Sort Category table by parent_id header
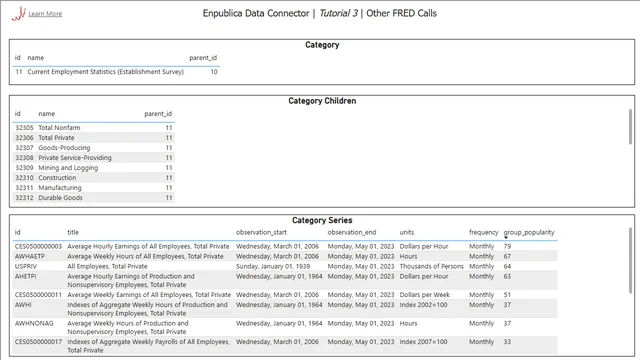The width and height of the screenshot is (640, 360). point(203,58)
